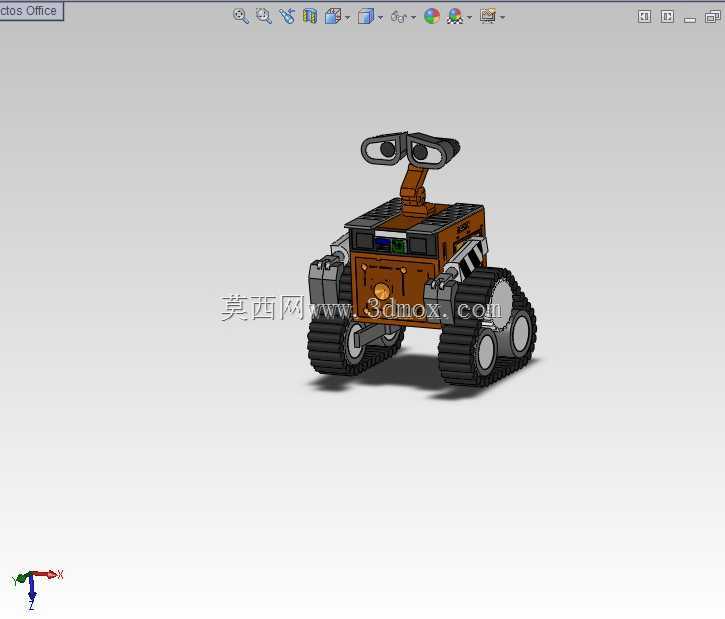Click the Hide/Show Items glasses icon
725x619 pixels.
tap(399, 17)
